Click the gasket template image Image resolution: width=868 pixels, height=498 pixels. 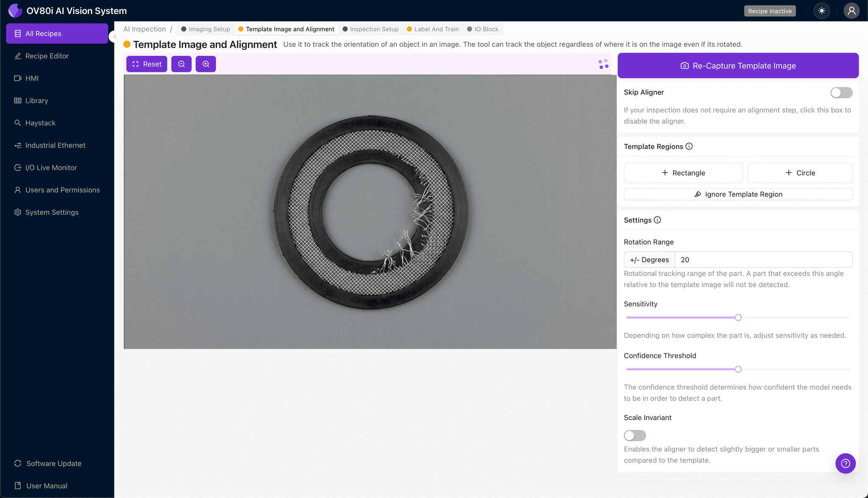click(371, 212)
